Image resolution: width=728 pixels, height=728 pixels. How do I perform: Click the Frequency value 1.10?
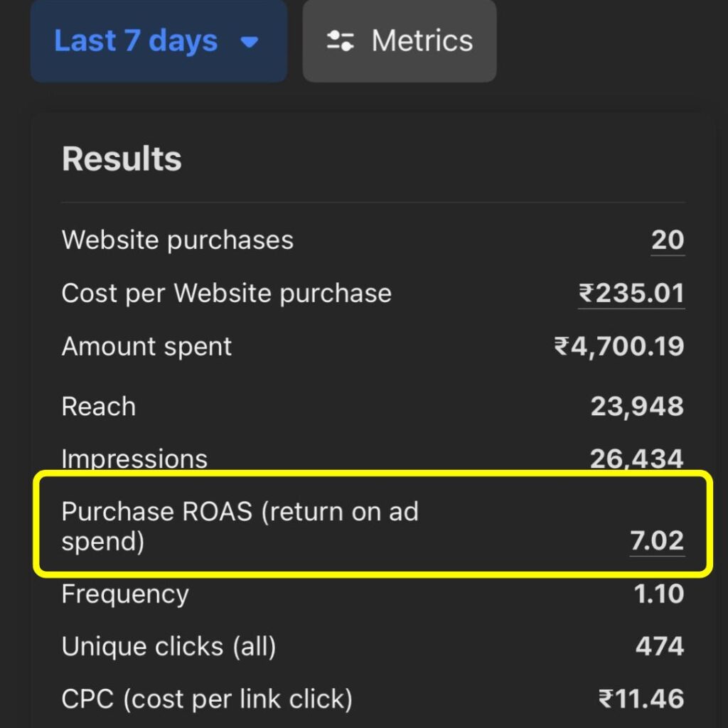tap(659, 594)
